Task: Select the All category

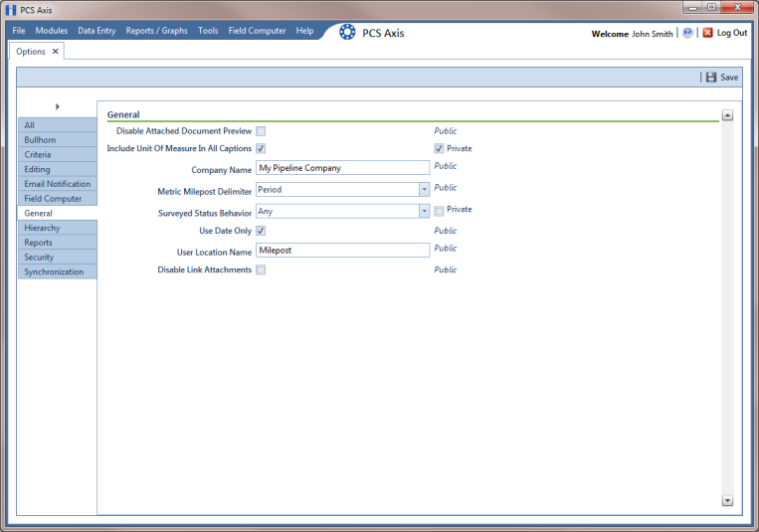Action: [x=57, y=125]
